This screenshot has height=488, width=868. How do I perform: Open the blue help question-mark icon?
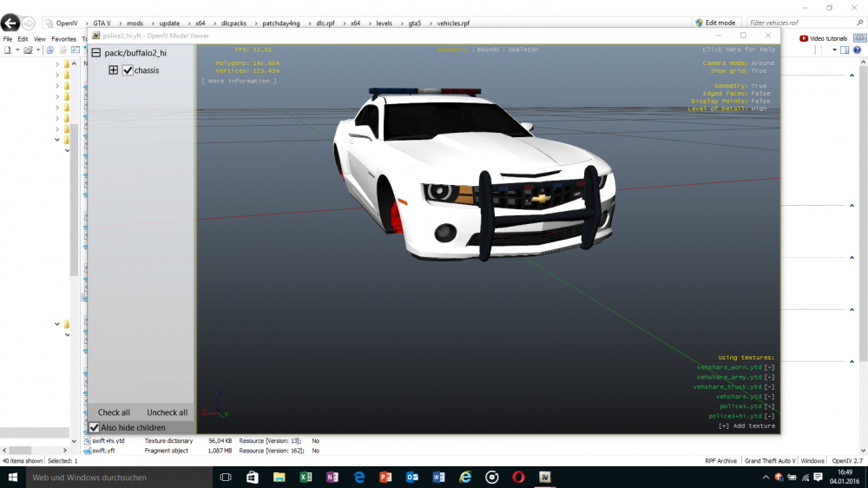(857, 49)
